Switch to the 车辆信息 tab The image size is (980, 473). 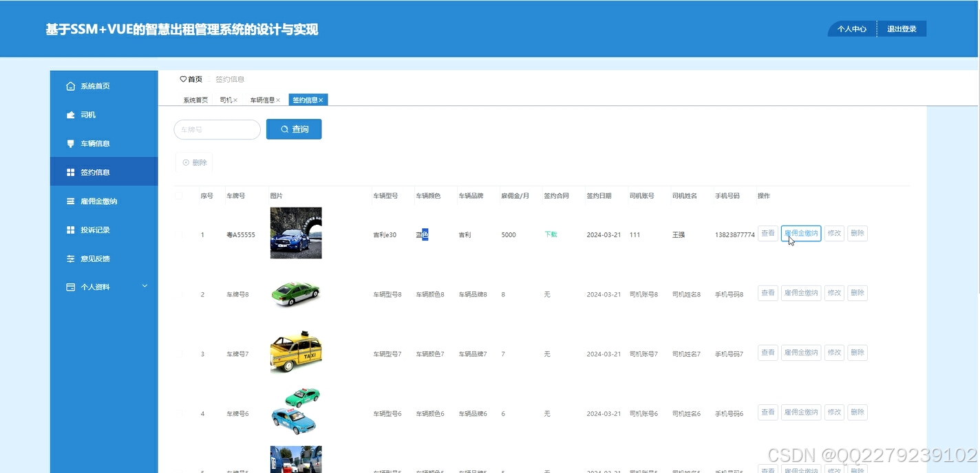point(262,100)
